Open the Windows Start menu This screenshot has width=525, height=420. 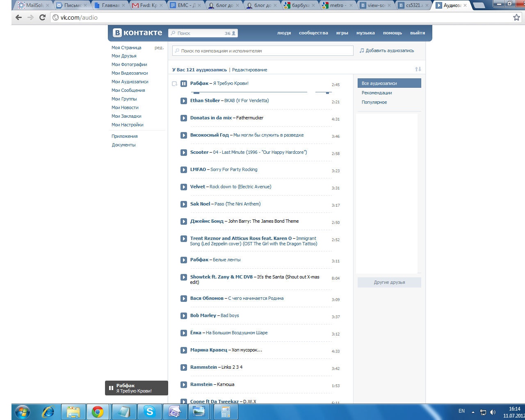click(22, 411)
